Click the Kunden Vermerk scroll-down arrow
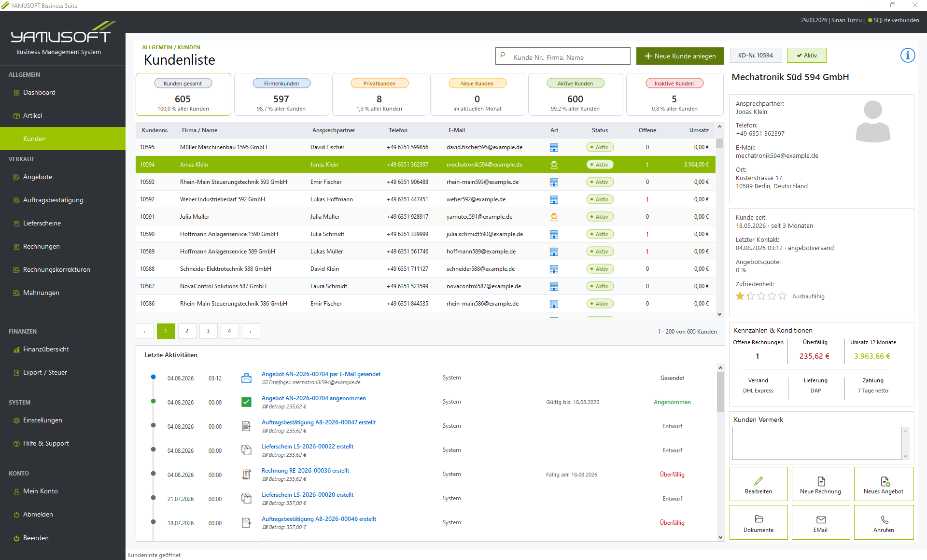 click(x=906, y=456)
